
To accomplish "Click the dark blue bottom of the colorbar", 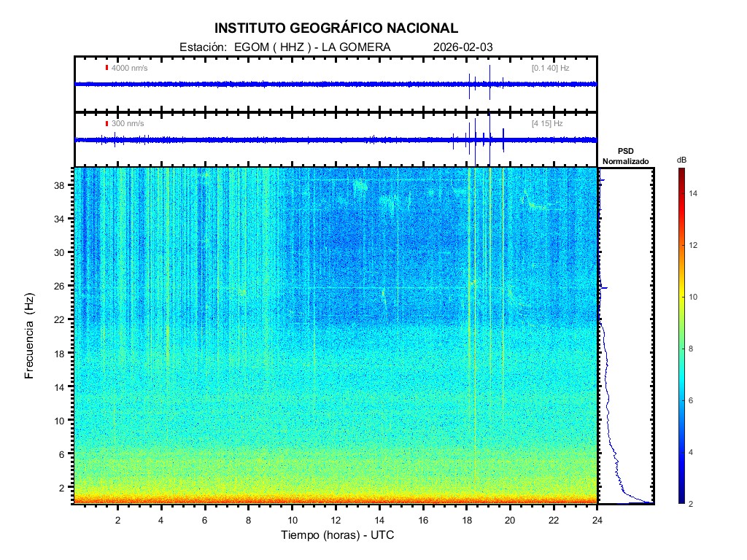I will point(680,500).
